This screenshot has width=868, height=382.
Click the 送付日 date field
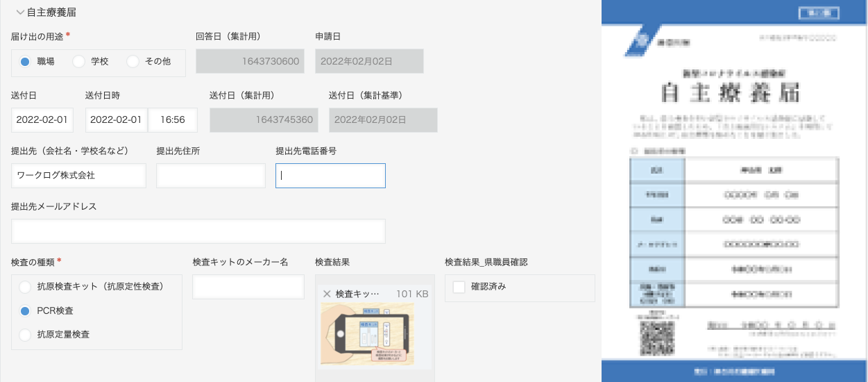(x=42, y=119)
